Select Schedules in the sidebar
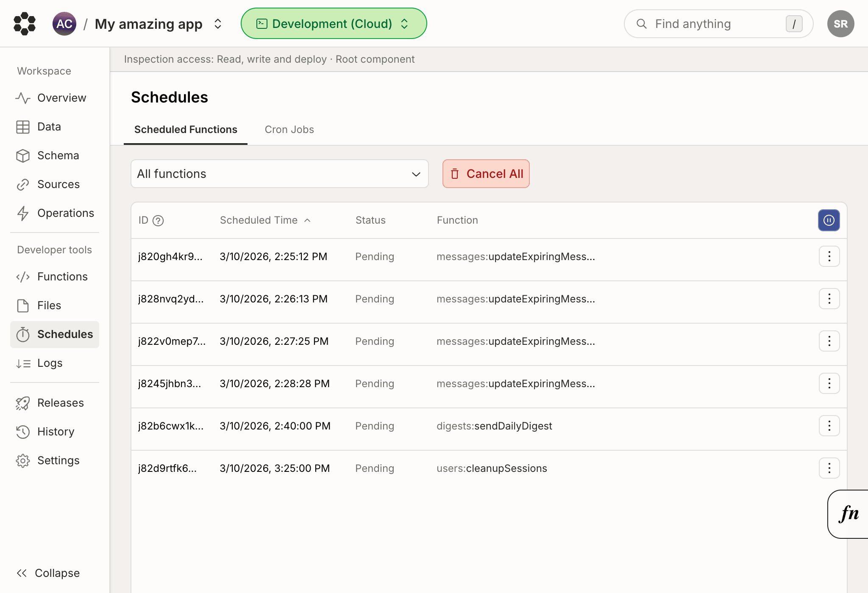Image resolution: width=868 pixels, height=593 pixels. [x=55, y=334]
